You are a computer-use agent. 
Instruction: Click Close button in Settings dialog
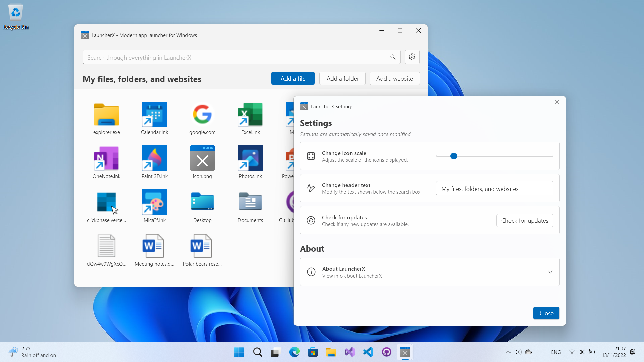click(546, 313)
